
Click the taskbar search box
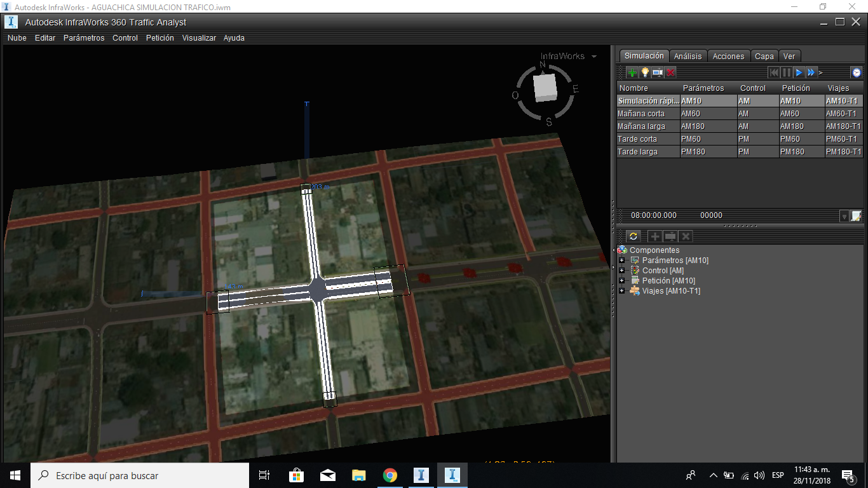tap(140, 475)
